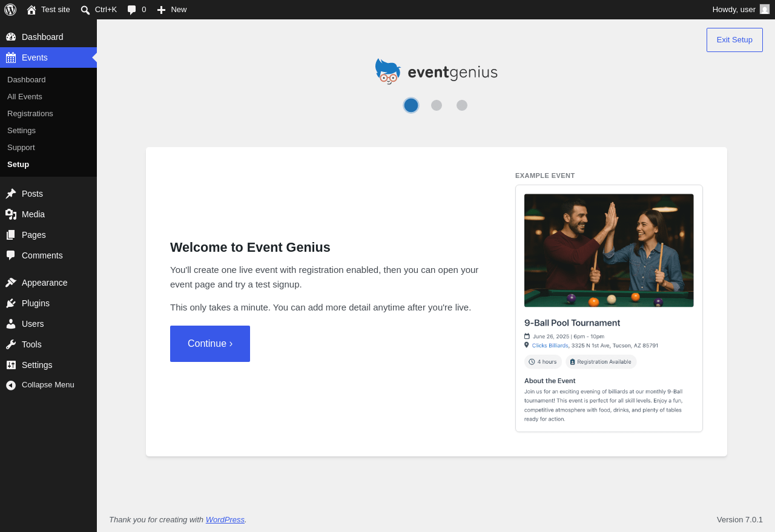
Task: Open the Media menu
Action: click(x=48, y=214)
